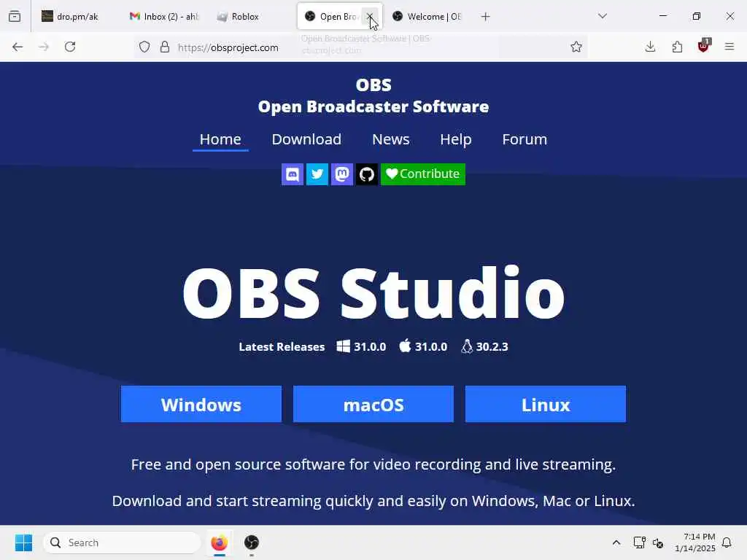Open the Download navigation link

pos(306,139)
